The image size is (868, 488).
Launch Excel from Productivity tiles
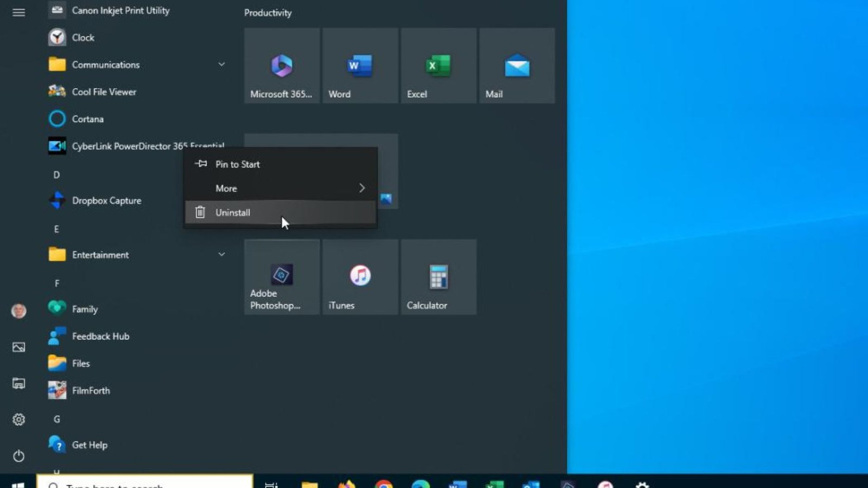pos(438,66)
